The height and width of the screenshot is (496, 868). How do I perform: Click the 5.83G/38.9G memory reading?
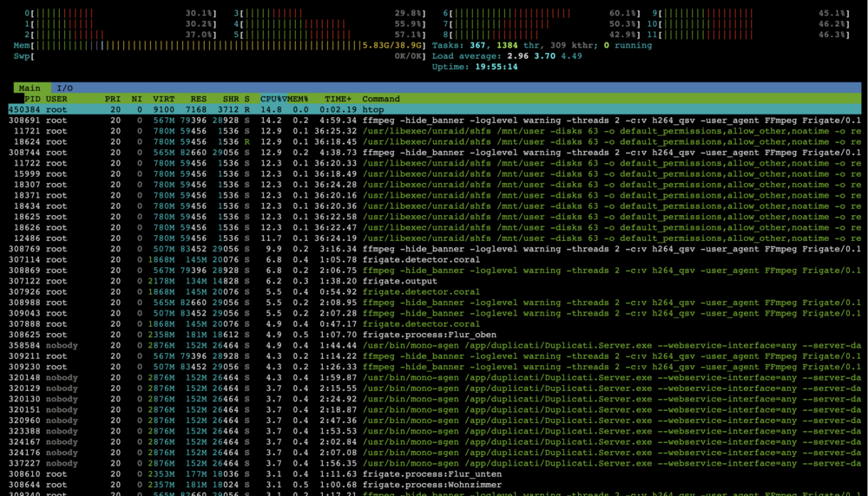392,45
